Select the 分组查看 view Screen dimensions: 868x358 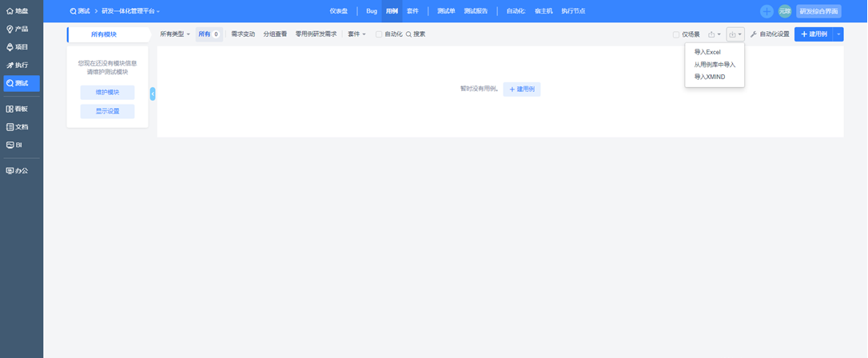275,34
